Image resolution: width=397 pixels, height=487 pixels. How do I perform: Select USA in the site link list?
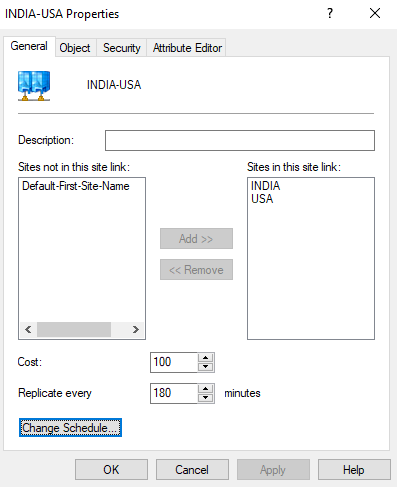(x=262, y=199)
